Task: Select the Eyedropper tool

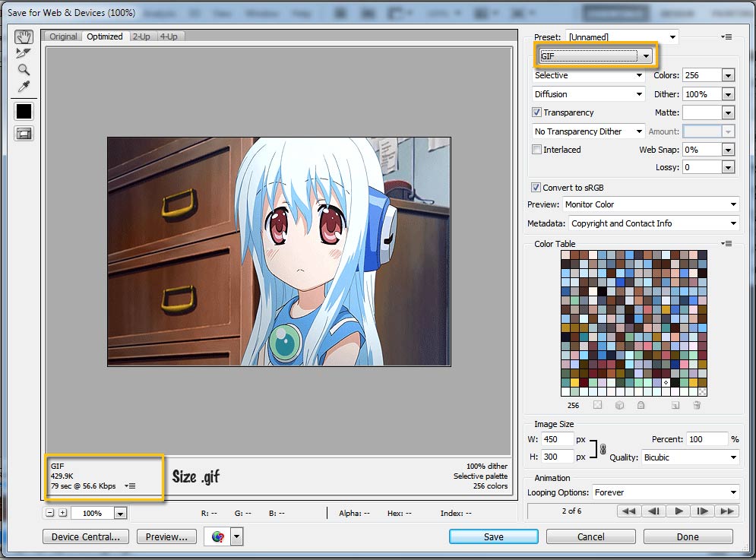Action: (x=24, y=87)
